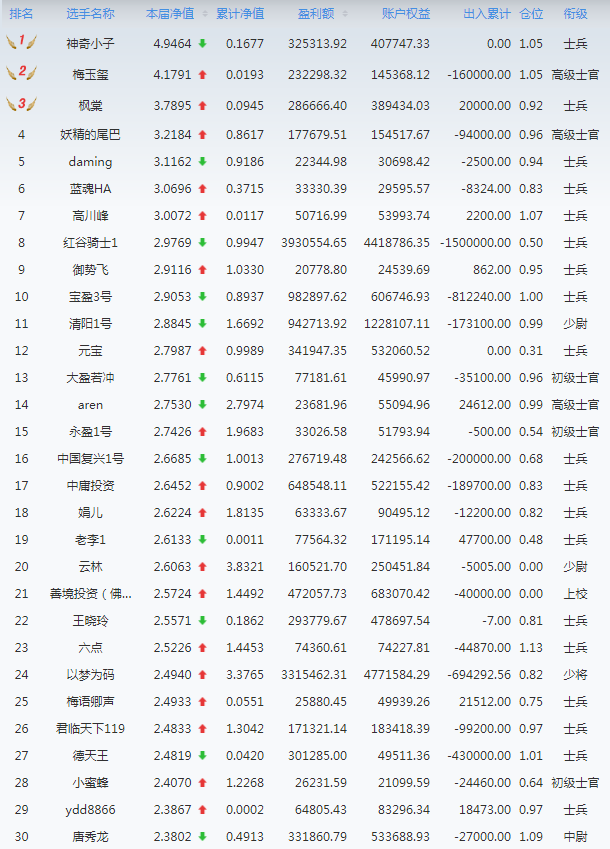Click green down arrow in daming row
This screenshot has height=849, width=610.
tap(202, 161)
